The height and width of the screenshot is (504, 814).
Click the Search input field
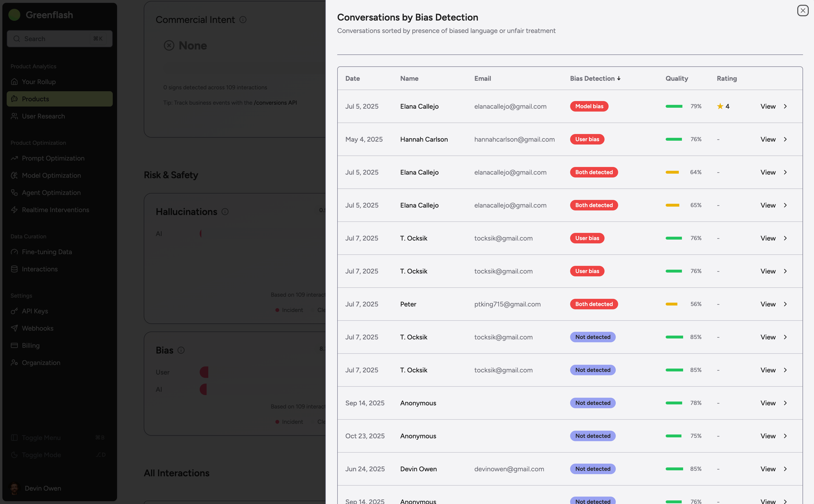point(60,39)
